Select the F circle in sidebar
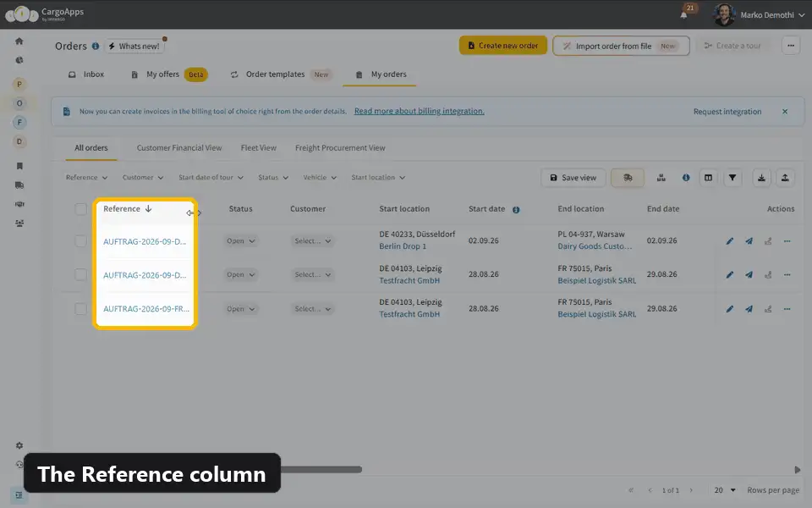The height and width of the screenshot is (508, 812). [x=19, y=122]
